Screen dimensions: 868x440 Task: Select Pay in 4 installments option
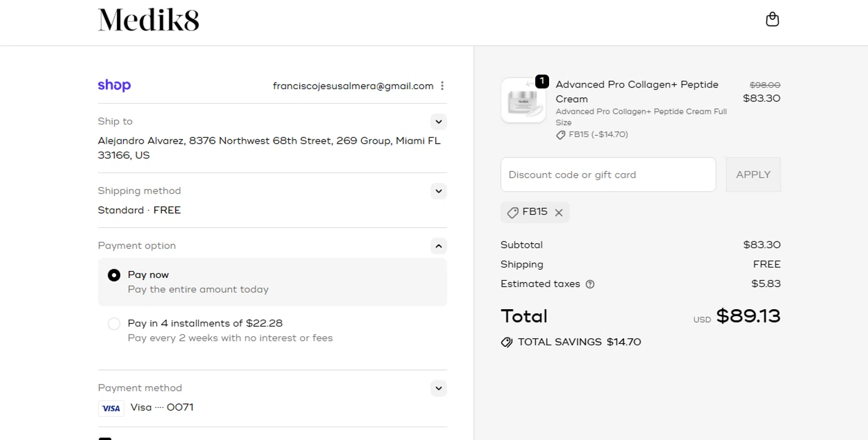114,324
